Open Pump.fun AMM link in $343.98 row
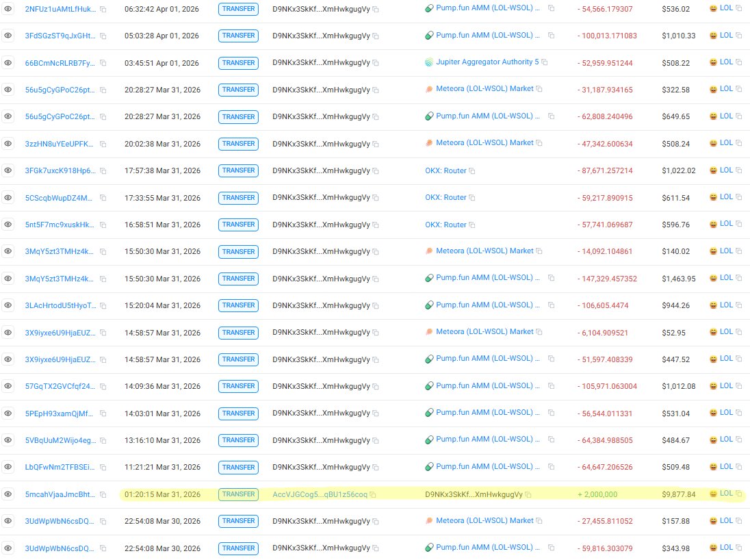 [x=488, y=547]
